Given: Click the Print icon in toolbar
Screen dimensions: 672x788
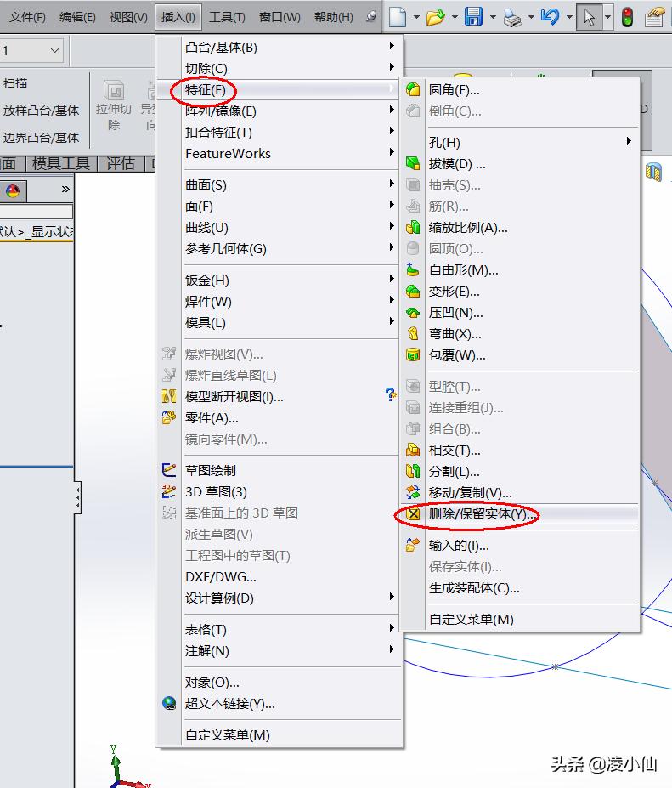Looking at the screenshot, I should pos(512,18).
